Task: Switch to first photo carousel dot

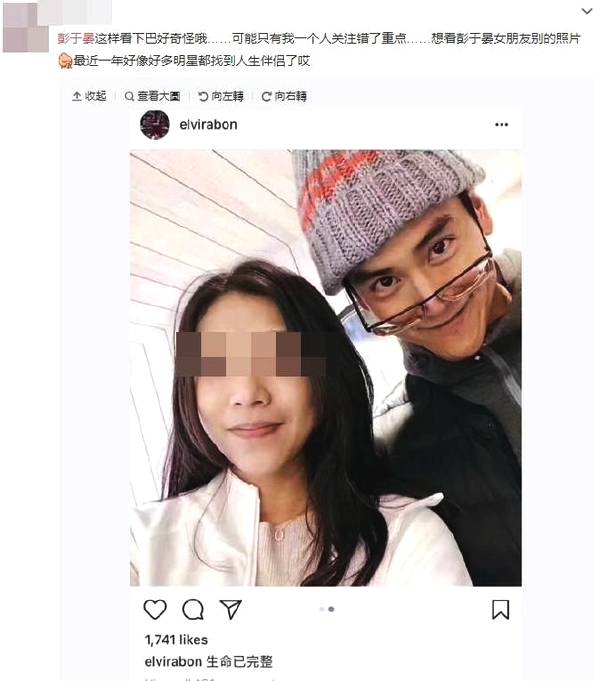Action: (322, 609)
